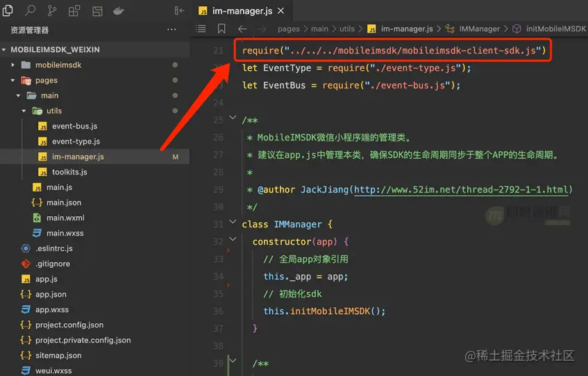The height and width of the screenshot is (376, 588).
Task: Open toolkits.js in the file tree
Action: 69,172
